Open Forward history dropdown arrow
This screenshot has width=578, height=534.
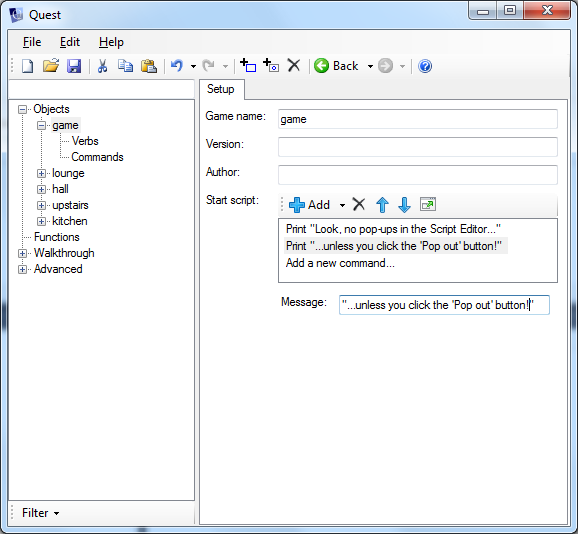[403, 67]
